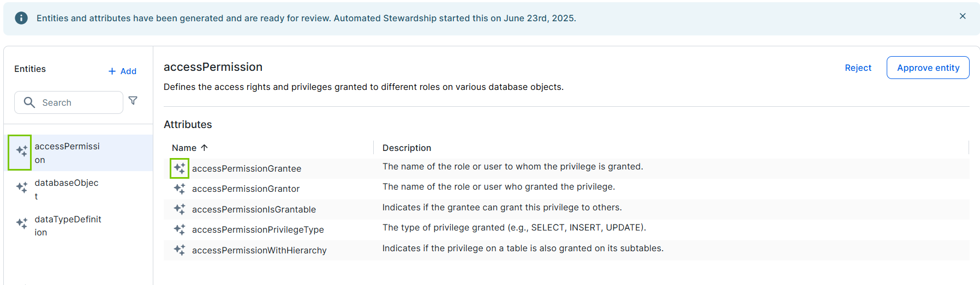This screenshot has width=980, height=285.
Task: Click the Description column header
Action: click(407, 148)
